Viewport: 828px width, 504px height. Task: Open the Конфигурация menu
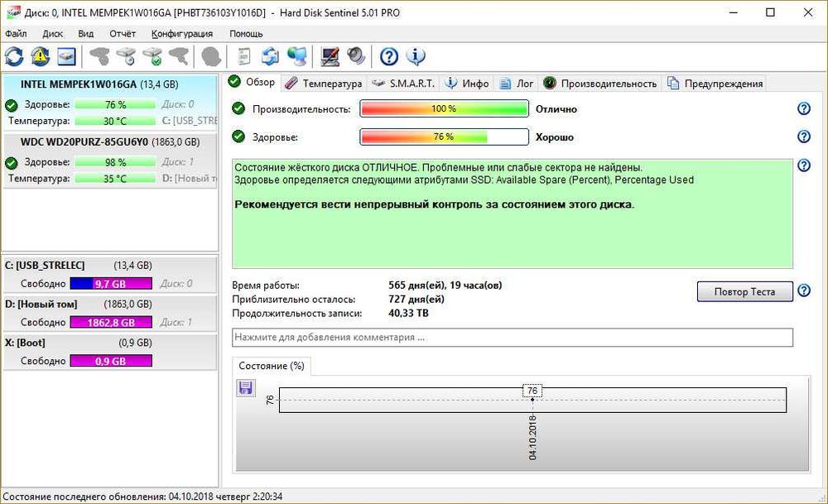pos(182,34)
